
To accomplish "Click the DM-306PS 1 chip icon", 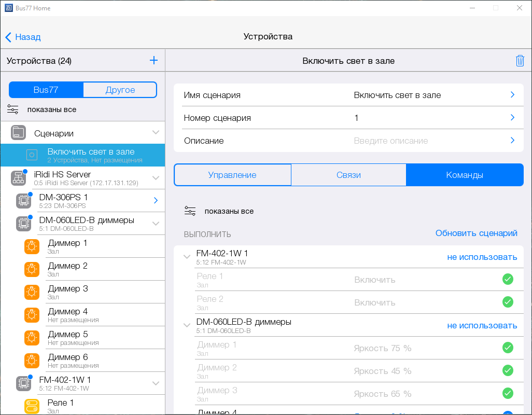I will pyautogui.click(x=23, y=200).
